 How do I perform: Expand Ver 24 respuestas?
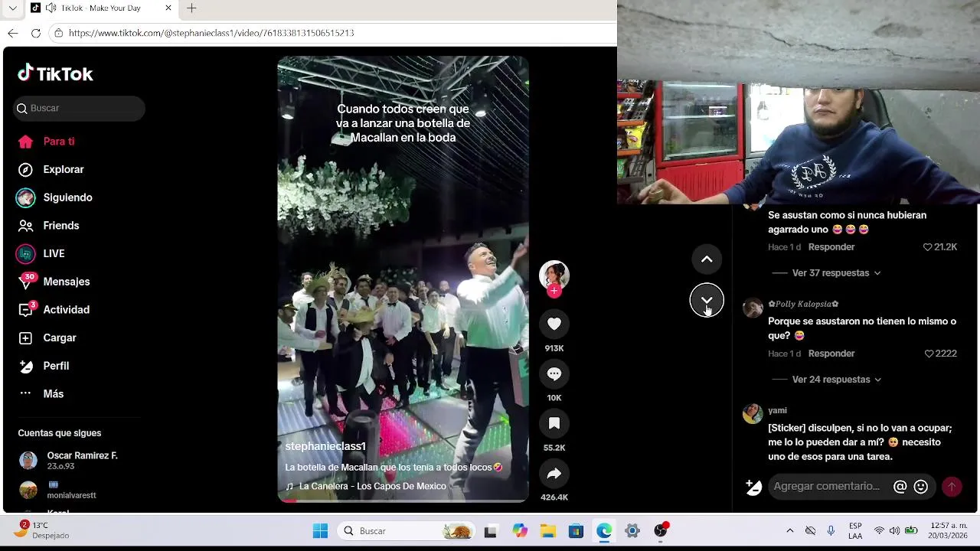[836, 380]
